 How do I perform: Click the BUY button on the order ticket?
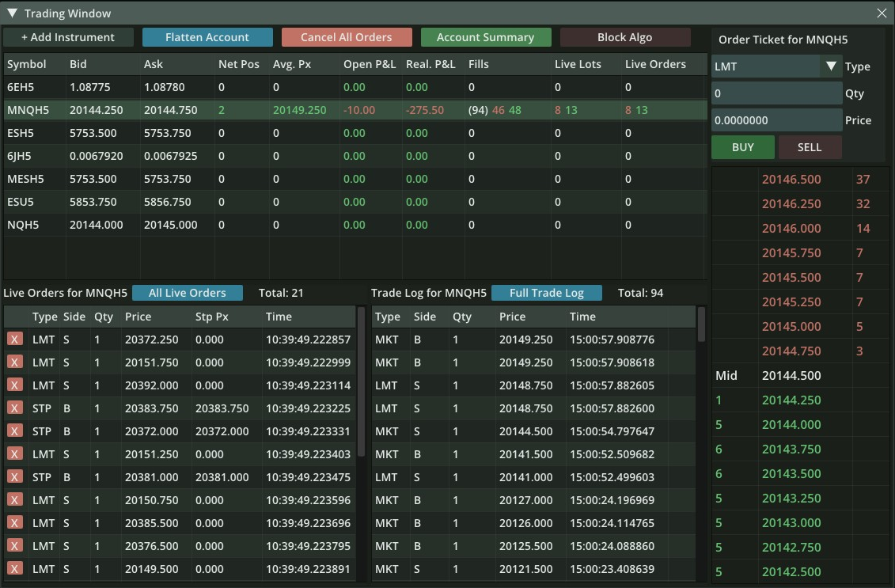pyautogui.click(x=742, y=146)
